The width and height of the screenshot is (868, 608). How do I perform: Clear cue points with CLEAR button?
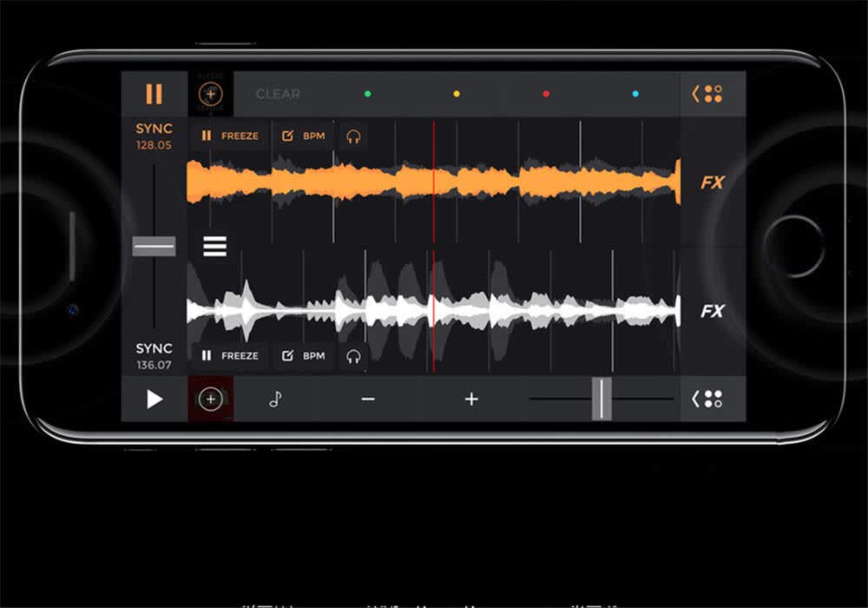(278, 94)
